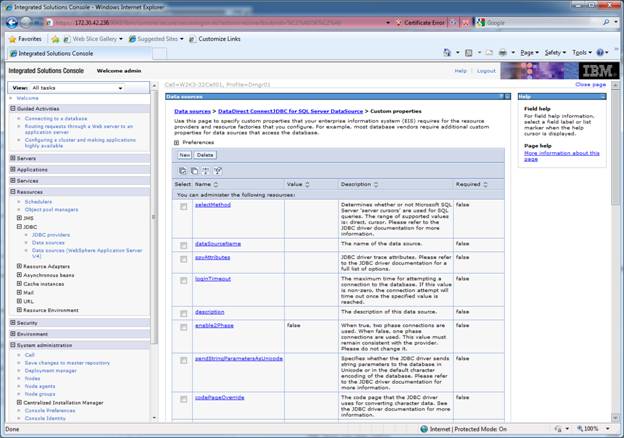
Task: Click the New button above the table
Action: pyautogui.click(x=185, y=155)
